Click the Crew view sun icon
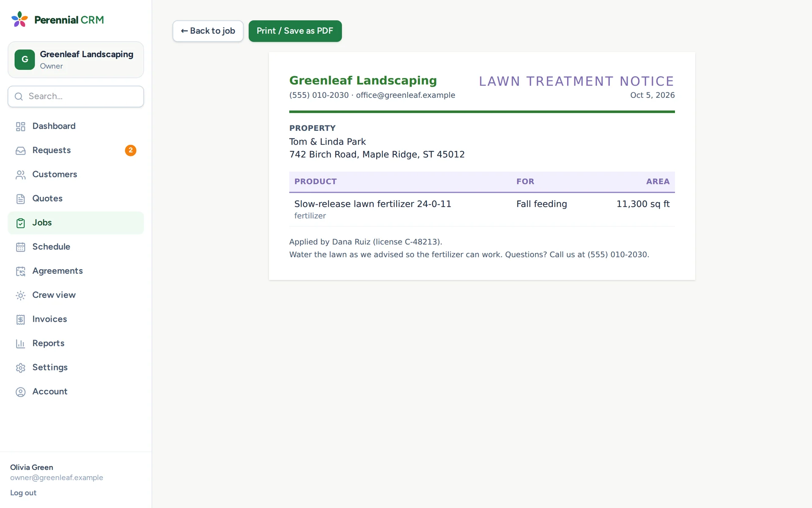812x508 pixels. click(20, 295)
